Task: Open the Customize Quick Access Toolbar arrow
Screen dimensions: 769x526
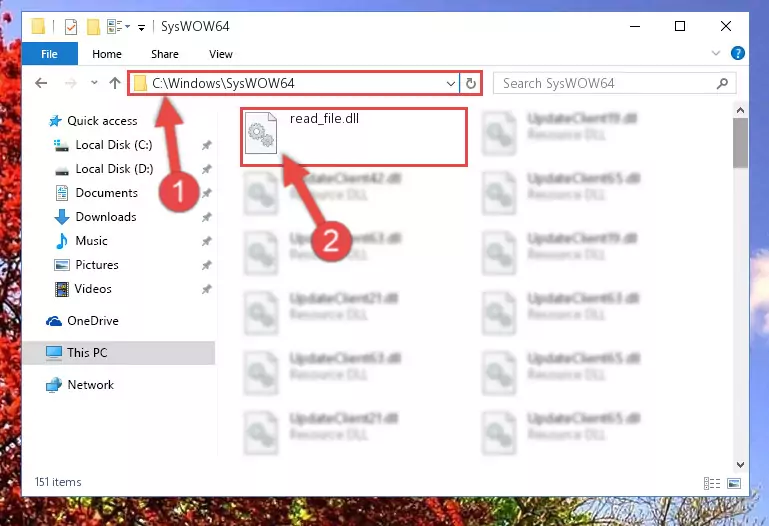Action: (x=141, y=27)
